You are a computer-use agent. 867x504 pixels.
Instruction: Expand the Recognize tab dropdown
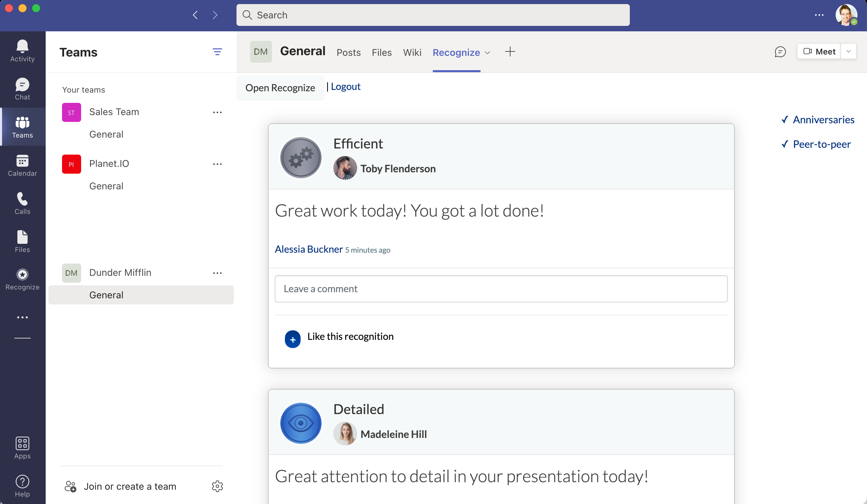(x=487, y=53)
